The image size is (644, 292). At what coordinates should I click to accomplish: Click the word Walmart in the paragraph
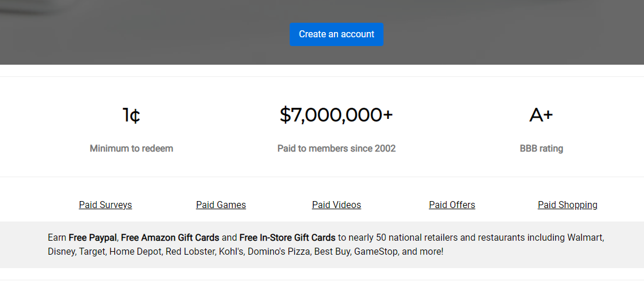(585, 237)
